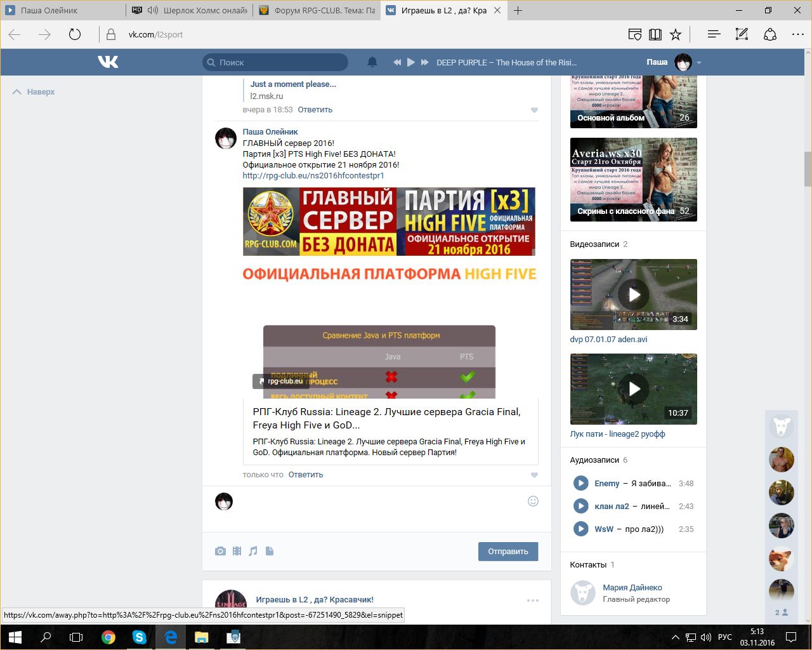Open notifications bell icon

coord(372,62)
